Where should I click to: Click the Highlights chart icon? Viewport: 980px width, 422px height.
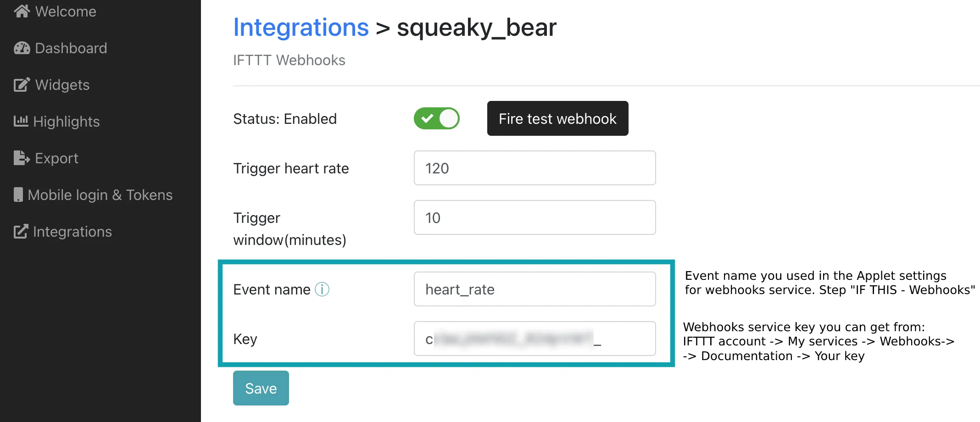pos(21,121)
